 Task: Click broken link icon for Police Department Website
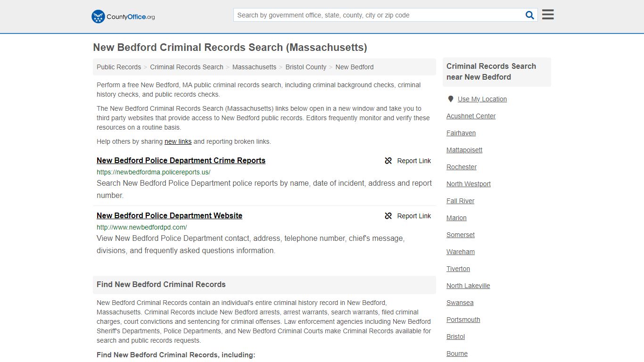388,216
